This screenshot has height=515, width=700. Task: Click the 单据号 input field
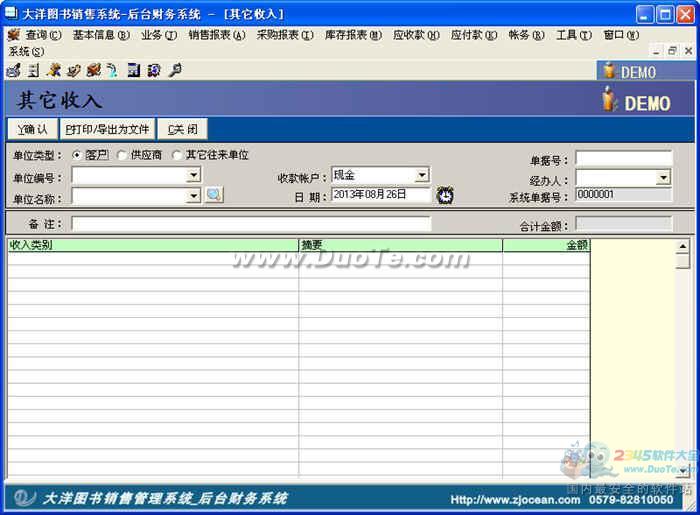click(624, 158)
